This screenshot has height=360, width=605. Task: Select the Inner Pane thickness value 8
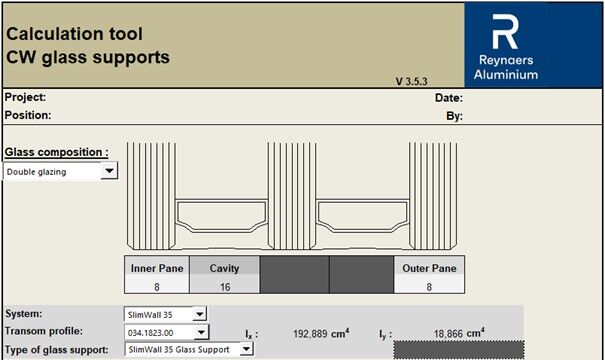point(157,287)
